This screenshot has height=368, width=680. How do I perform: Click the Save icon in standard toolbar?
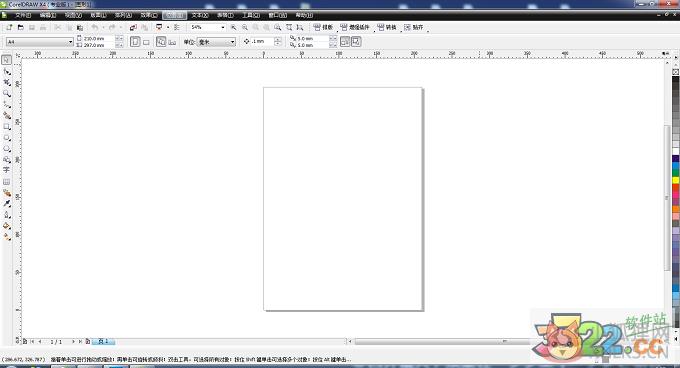pos(32,27)
